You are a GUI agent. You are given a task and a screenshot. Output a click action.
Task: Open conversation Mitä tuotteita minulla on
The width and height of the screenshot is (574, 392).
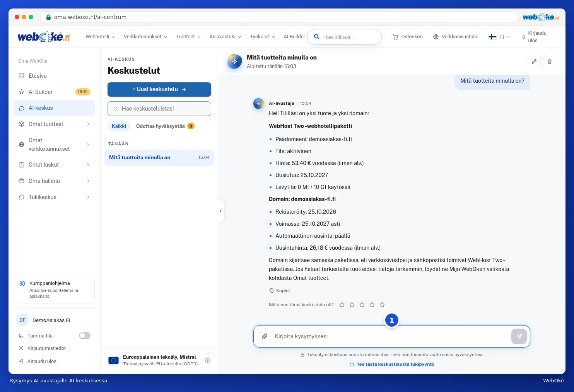[x=159, y=158]
